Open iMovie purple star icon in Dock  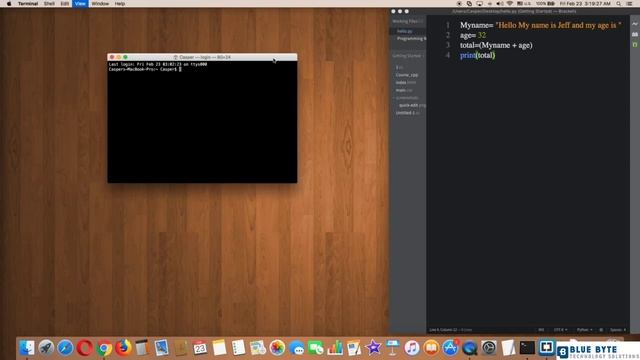coord(373,348)
